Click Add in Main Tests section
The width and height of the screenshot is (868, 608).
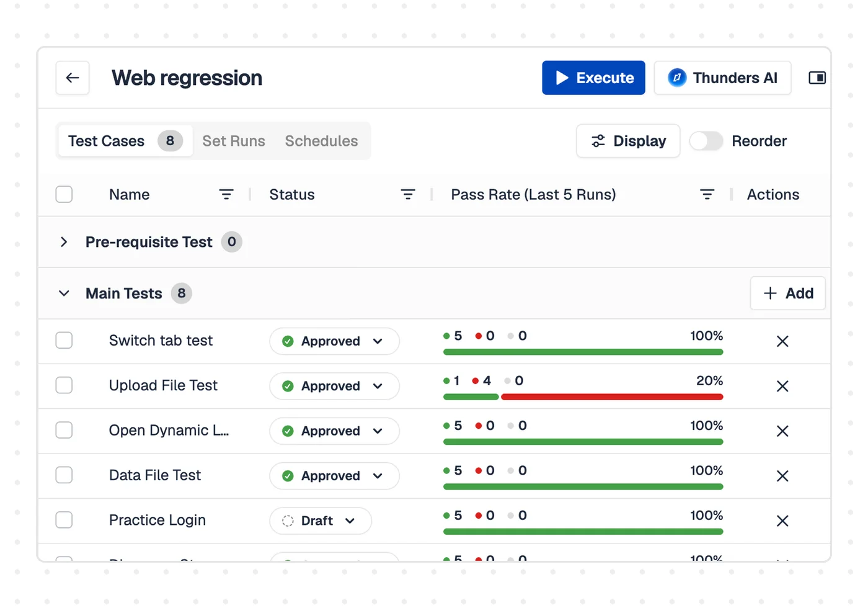788,293
